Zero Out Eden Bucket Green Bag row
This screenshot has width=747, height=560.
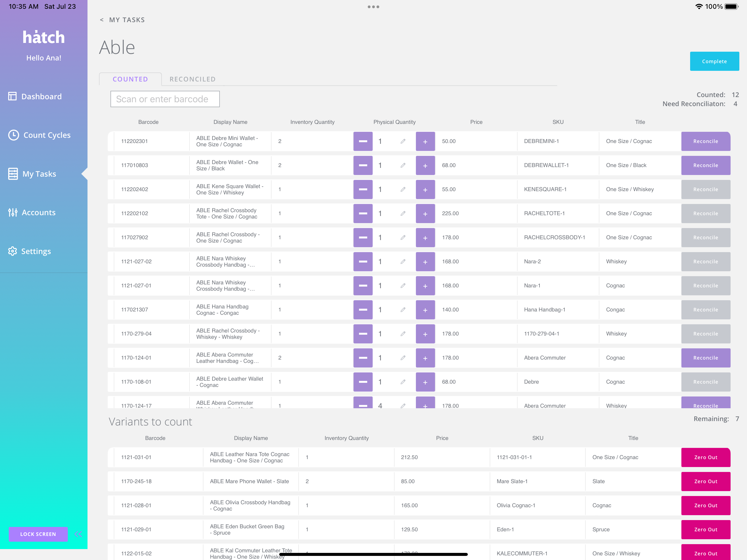coord(705,529)
